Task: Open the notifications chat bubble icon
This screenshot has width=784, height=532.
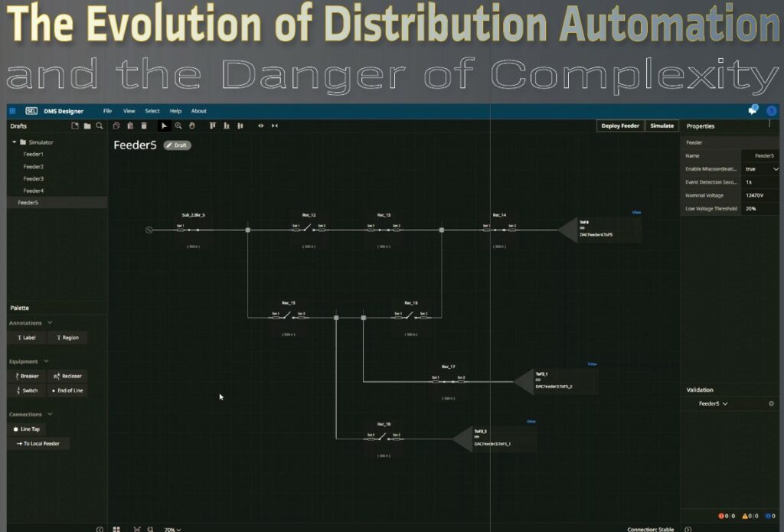Action: pyautogui.click(x=753, y=110)
